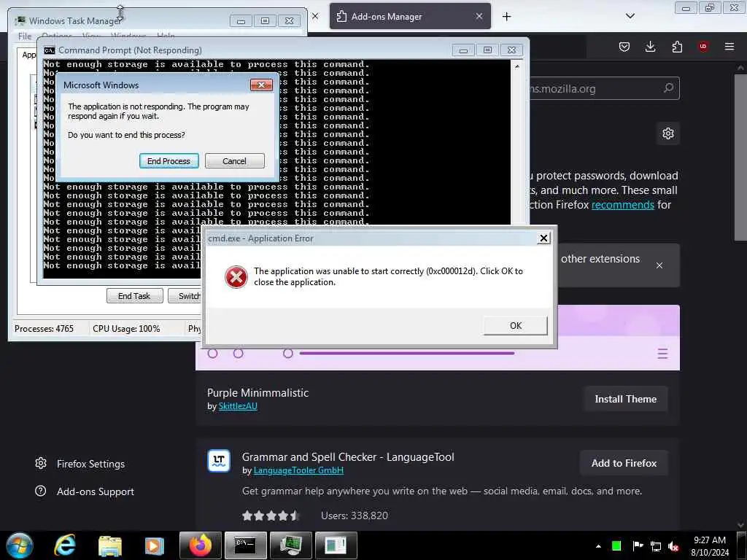Viewport: 747px width, 560px height.
Task: Click CPU Usage: 100% status text
Action: coord(126,329)
